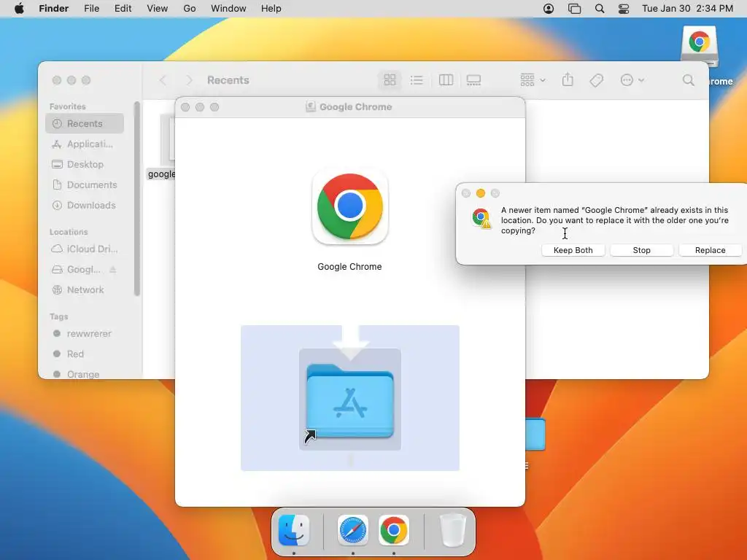Click the Finder sidebar scrollbar

[137, 198]
